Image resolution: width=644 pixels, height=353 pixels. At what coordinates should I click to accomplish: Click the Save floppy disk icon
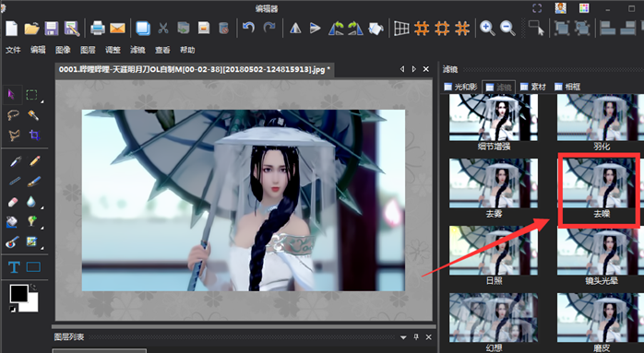coord(52,29)
